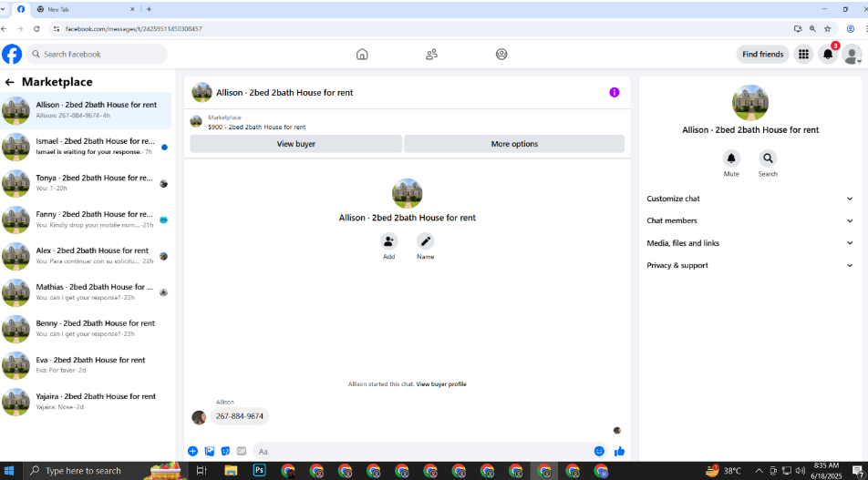
Task: Open the account profile avatar menu
Action: (852, 55)
